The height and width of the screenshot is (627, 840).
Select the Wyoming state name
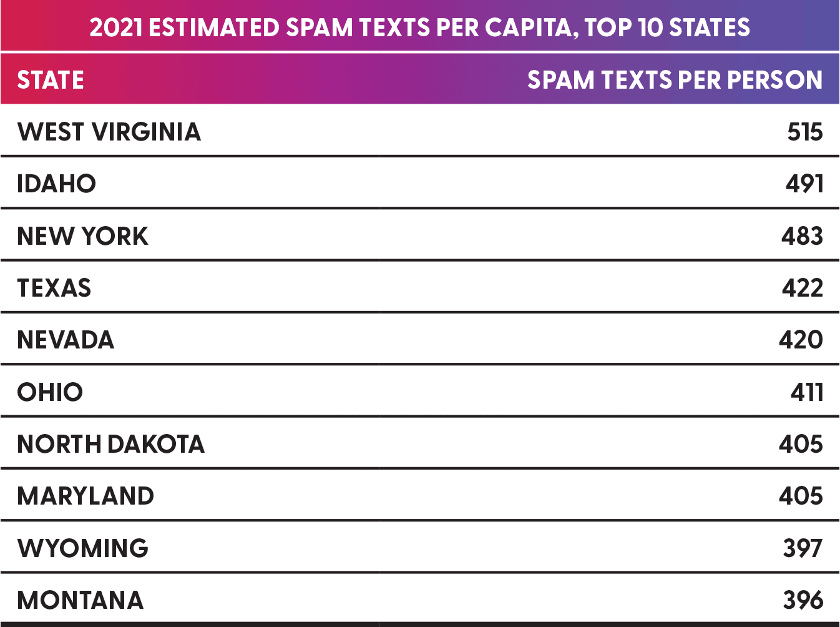[83, 548]
